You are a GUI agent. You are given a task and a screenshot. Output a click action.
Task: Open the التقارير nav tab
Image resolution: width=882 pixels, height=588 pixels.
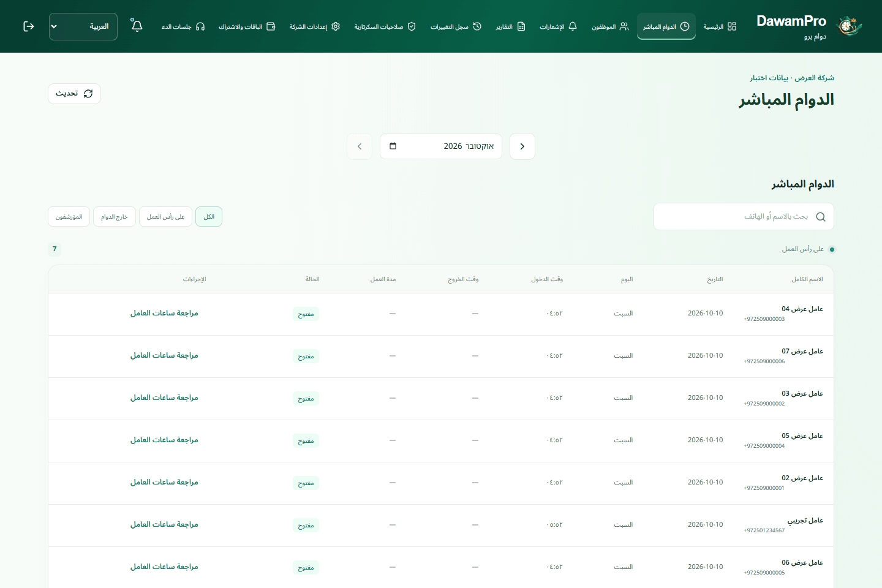coord(511,26)
